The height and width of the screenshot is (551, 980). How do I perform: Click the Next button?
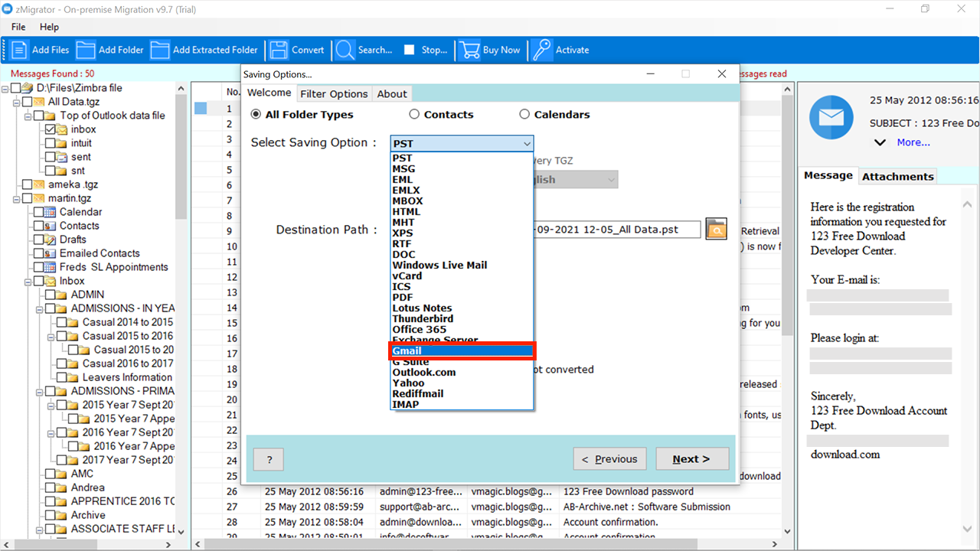[692, 459]
